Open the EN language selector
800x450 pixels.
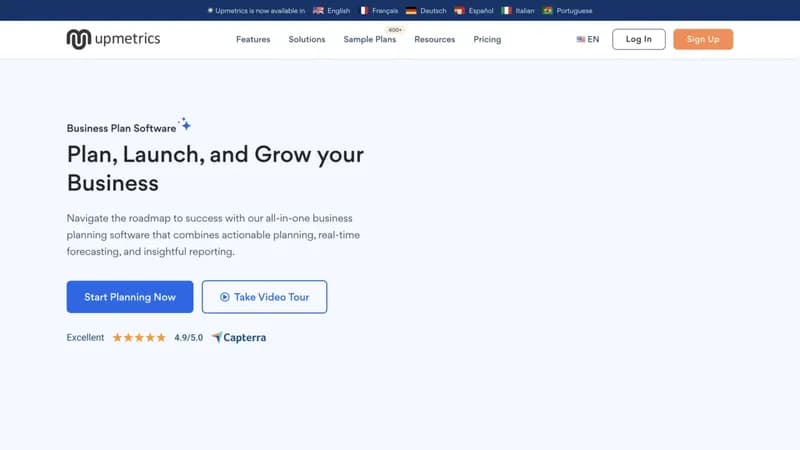click(588, 39)
